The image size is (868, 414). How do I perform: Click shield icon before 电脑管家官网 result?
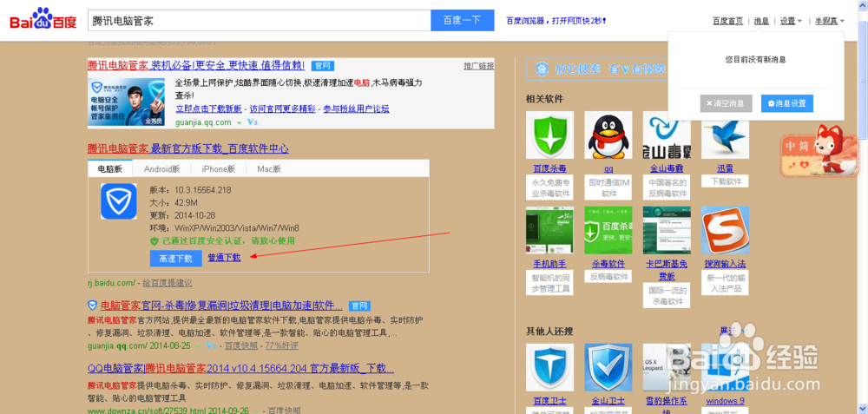pyautogui.click(x=92, y=306)
